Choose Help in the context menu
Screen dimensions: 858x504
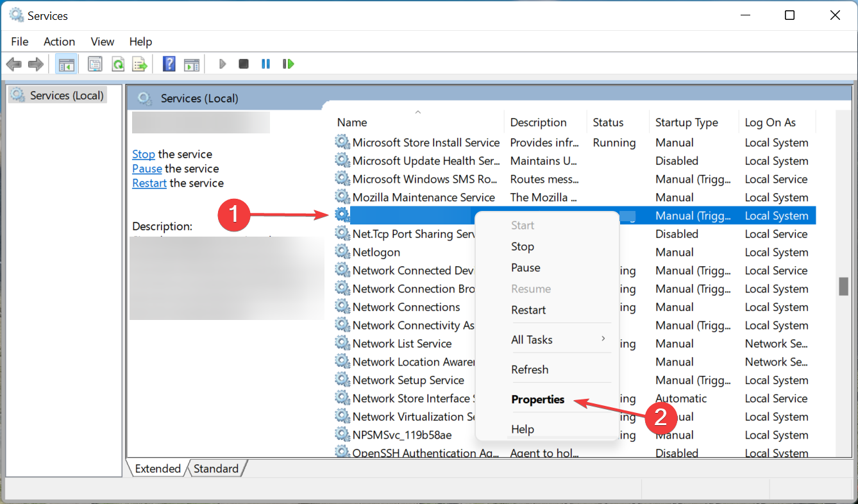pyautogui.click(x=523, y=429)
